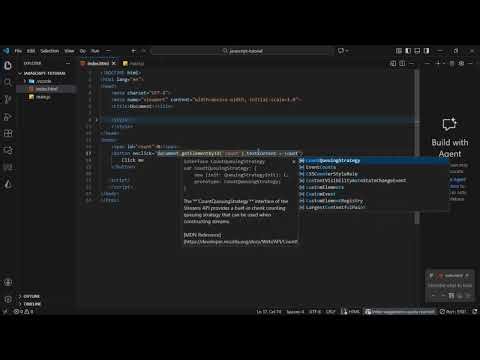480x360 pixels.
Task: Click the split editor icon
Action: pyautogui.click(x=402, y=63)
